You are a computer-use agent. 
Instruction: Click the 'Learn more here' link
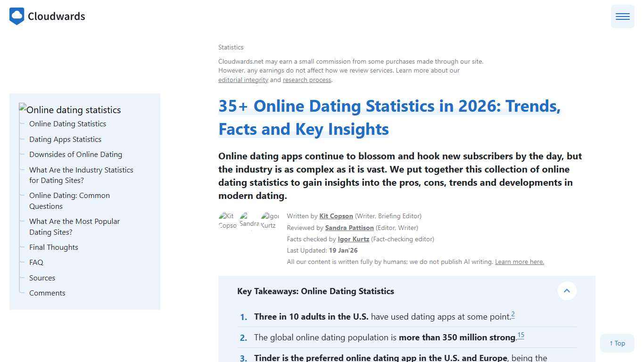click(x=519, y=262)
